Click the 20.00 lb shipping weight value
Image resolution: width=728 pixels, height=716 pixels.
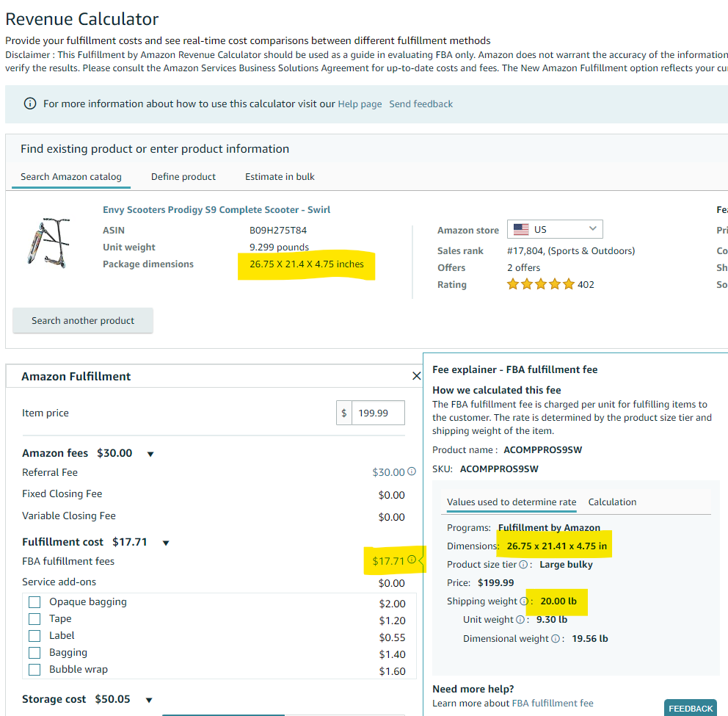(x=558, y=601)
